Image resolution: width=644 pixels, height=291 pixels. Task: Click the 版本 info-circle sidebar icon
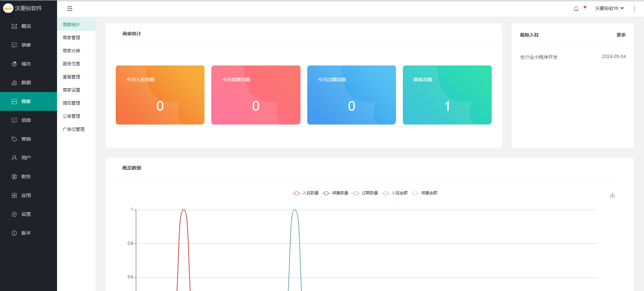coord(14,233)
